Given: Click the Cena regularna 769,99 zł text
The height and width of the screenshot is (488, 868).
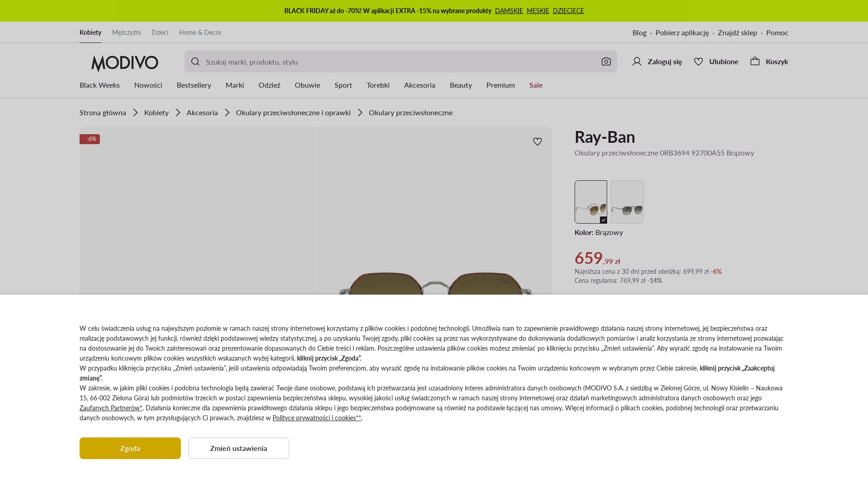Looking at the screenshot, I should (618, 281).
